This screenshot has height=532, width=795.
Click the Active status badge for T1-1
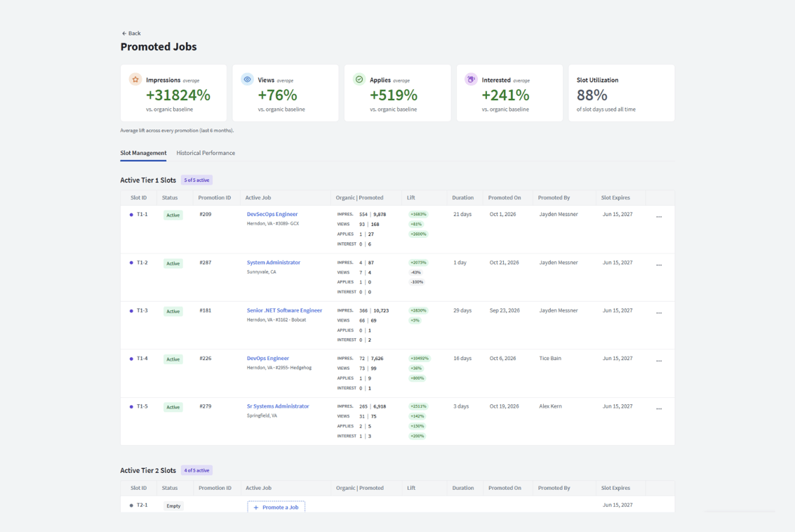(173, 215)
